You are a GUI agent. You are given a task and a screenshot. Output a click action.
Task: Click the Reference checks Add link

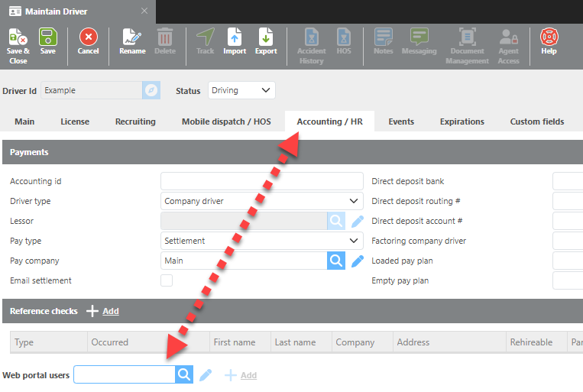click(x=111, y=311)
